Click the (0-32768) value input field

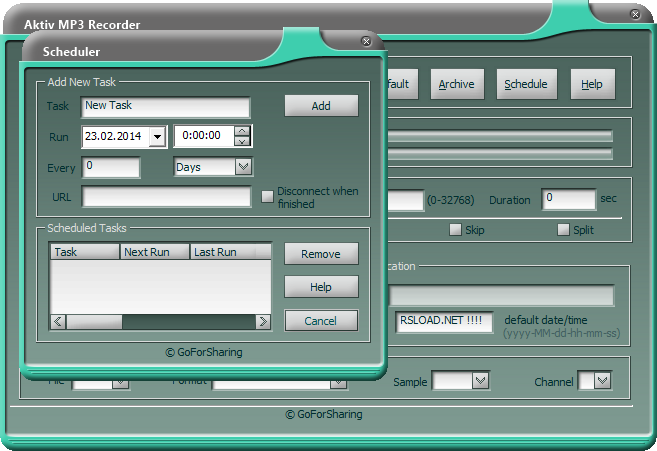(405, 200)
